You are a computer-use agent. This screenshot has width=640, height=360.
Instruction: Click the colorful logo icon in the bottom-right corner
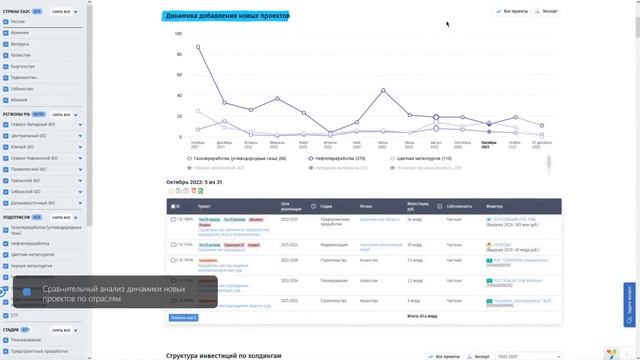point(611,353)
